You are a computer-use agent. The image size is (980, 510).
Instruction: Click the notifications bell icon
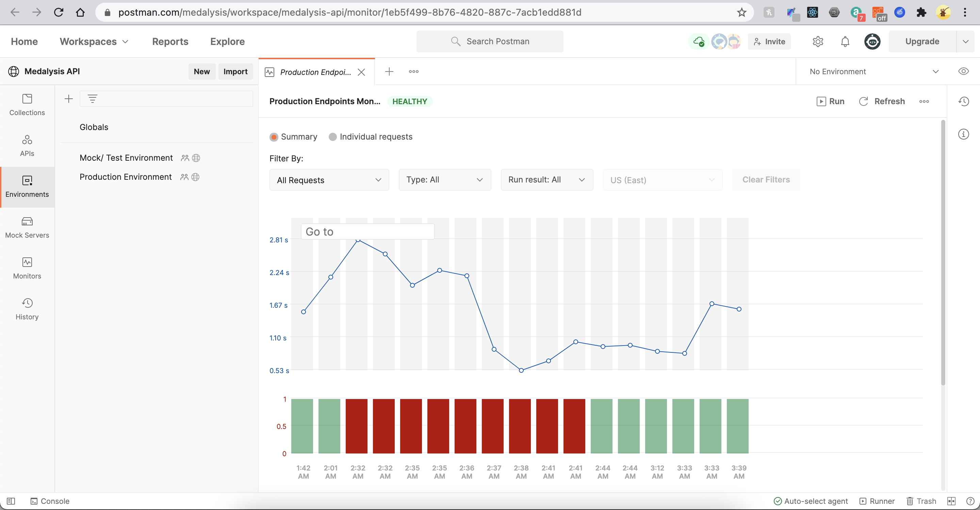845,42
